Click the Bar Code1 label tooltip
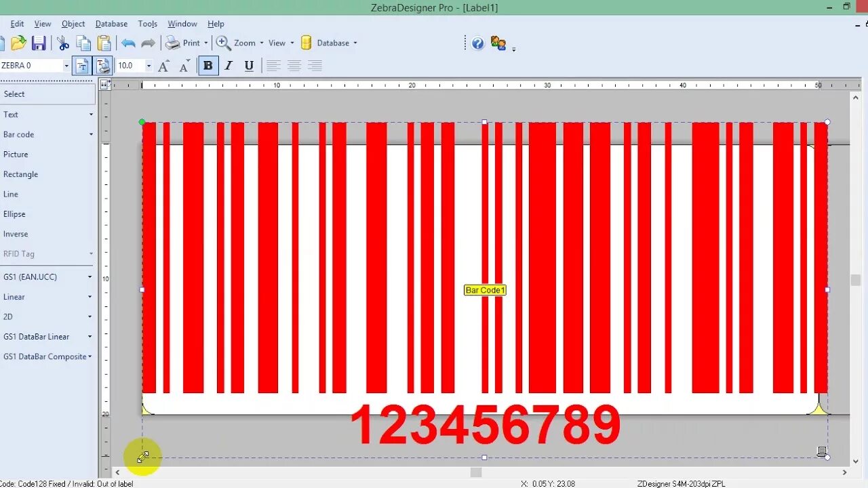Screen dimensions: 868x488 coord(485,290)
